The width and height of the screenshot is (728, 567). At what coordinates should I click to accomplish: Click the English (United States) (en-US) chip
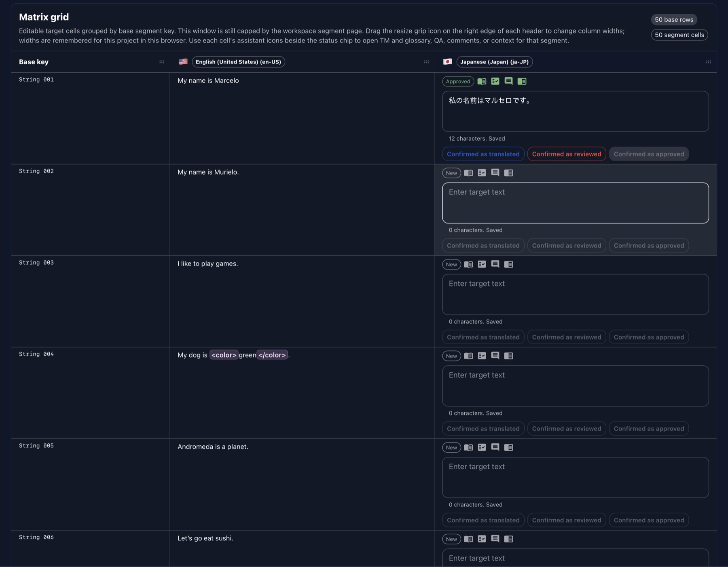(x=238, y=62)
